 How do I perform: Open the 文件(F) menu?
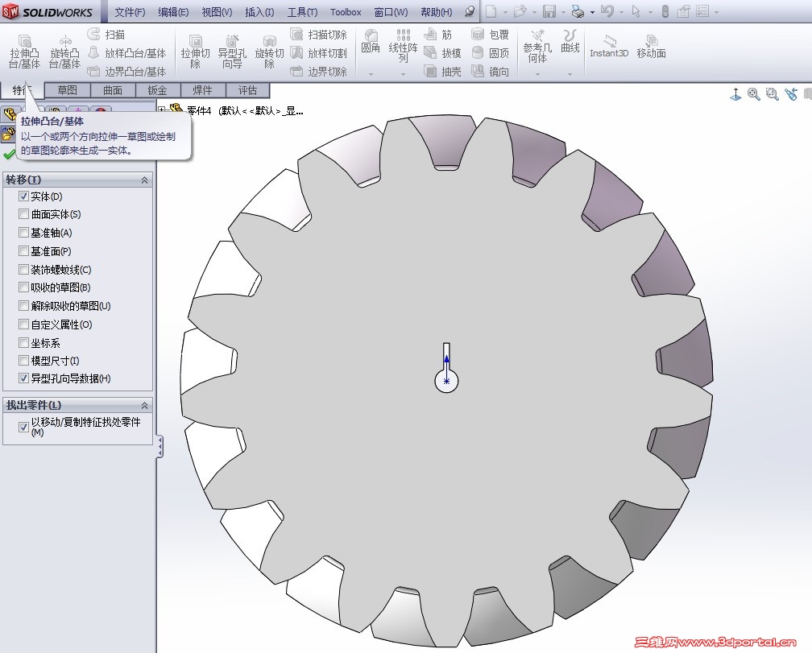(130, 12)
